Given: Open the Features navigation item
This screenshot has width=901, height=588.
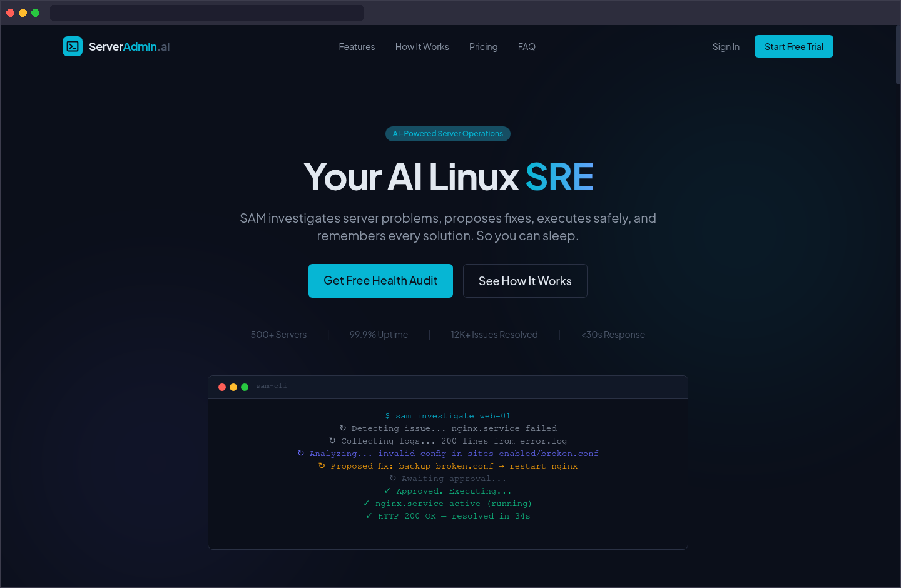Looking at the screenshot, I should coord(357,47).
